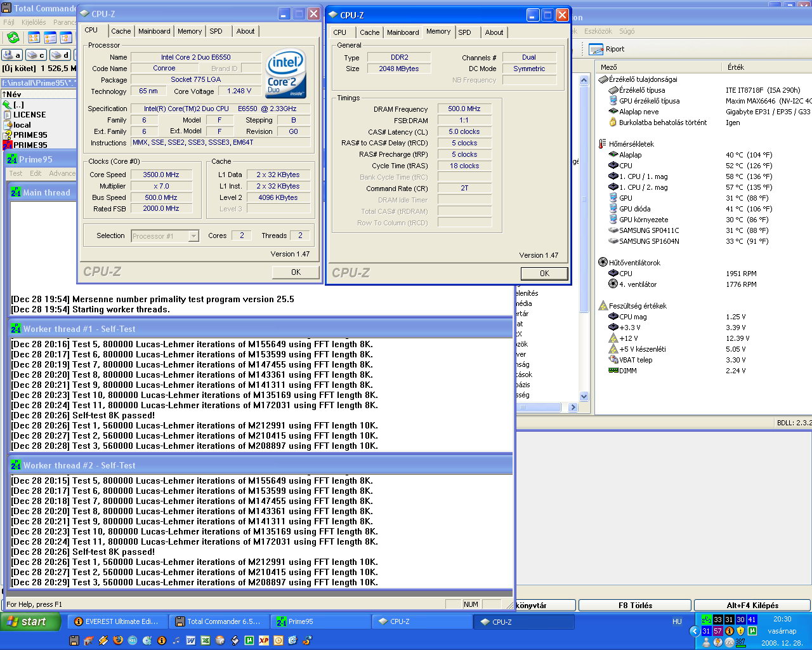This screenshot has width=812, height=650.
Task: Click the Total Commander refresh icon
Action: [13, 37]
